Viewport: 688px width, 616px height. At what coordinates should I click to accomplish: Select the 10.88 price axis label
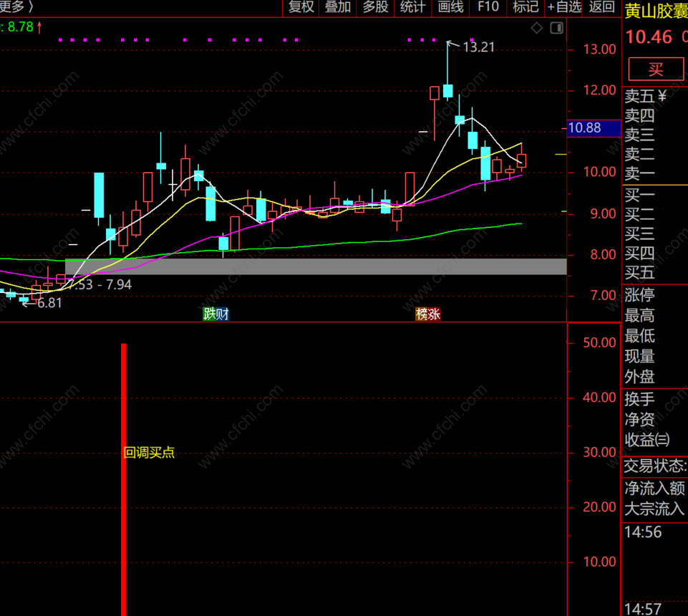pyautogui.click(x=593, y=128)
